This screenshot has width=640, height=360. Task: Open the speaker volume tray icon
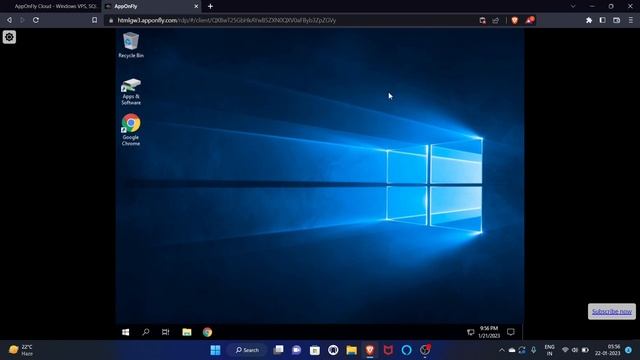pyautogui.click(x=575, y=350)
